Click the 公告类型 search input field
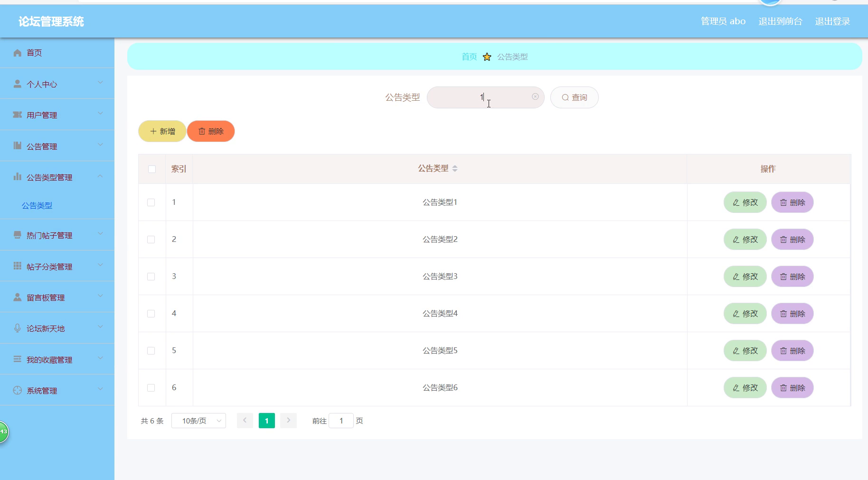 tap(485, 97)
